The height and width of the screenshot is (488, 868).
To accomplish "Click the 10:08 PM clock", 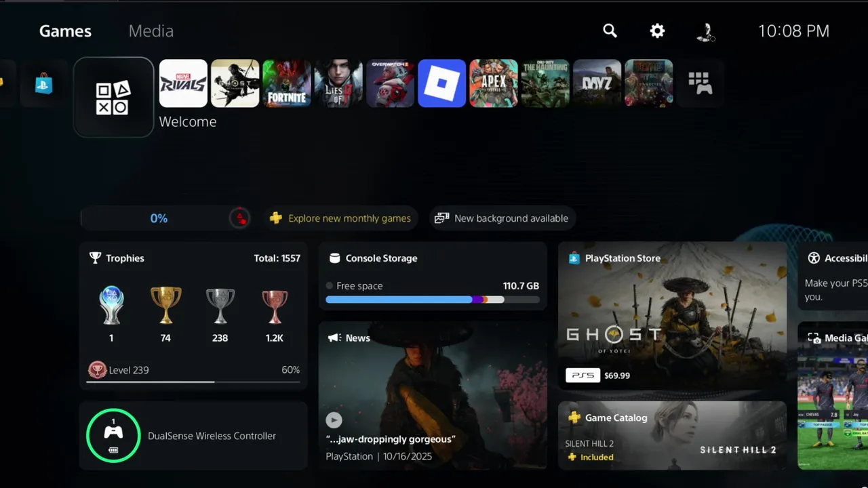I will pyautogui.click(x=793, y=31).
